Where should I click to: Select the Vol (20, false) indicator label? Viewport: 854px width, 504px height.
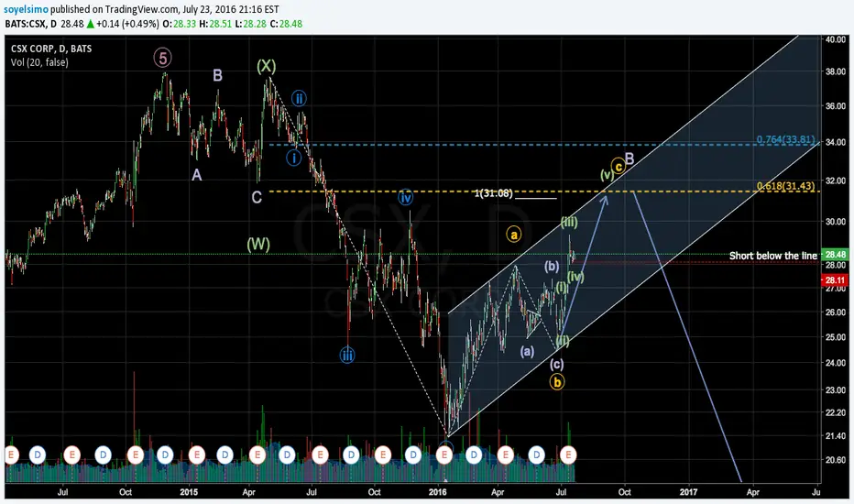pos(39,62)
